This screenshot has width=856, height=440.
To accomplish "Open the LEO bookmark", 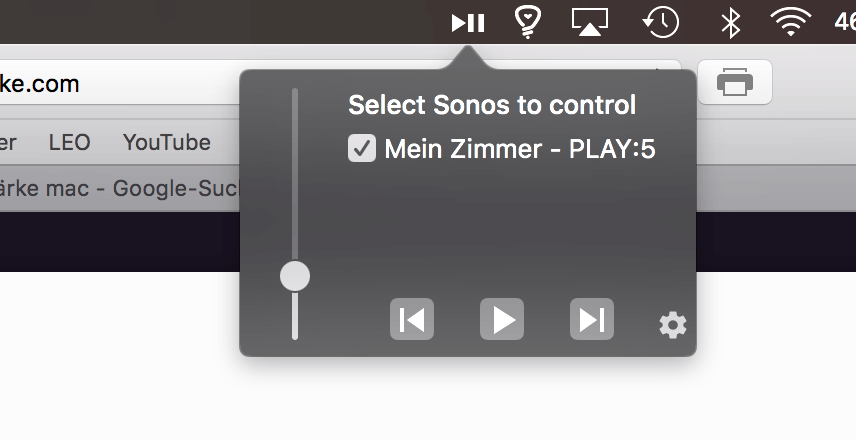I will coord(69,142).
